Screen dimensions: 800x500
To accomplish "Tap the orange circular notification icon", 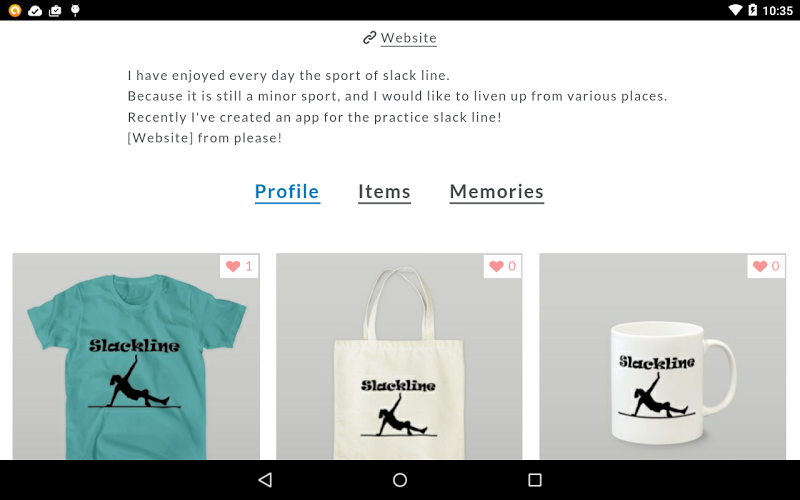I will coord(15,10).
